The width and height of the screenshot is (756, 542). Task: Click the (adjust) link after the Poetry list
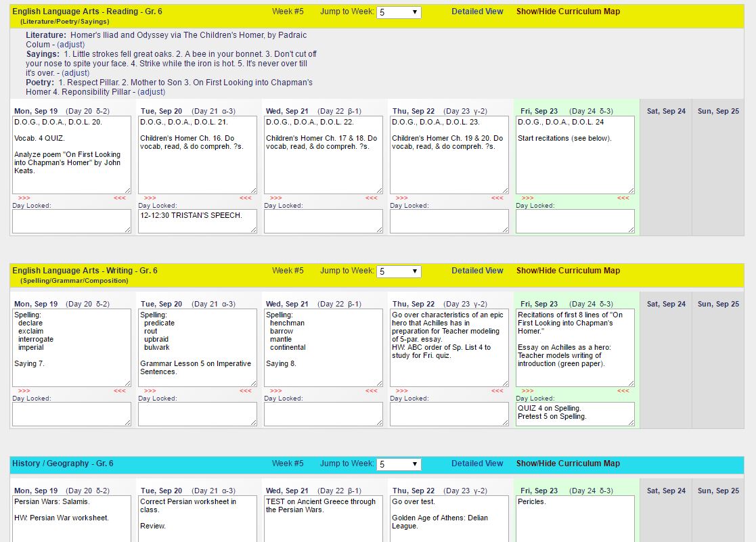[151, 92]
